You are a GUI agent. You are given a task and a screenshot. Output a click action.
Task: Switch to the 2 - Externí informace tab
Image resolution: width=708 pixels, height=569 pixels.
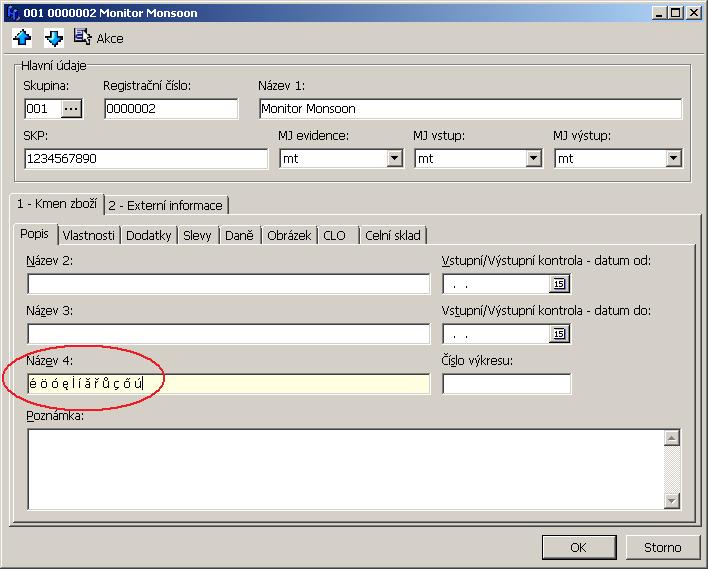click(167, 205)
